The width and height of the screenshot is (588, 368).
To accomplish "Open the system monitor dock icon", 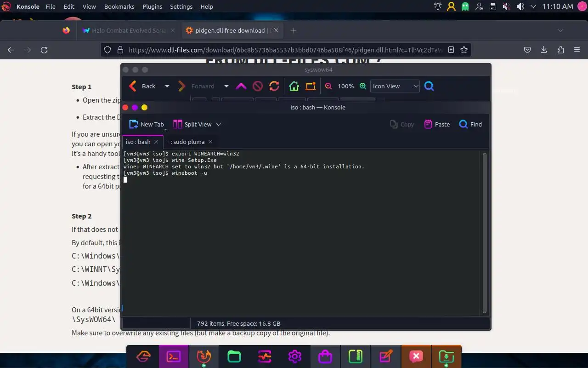I will (x=265, y=356).
